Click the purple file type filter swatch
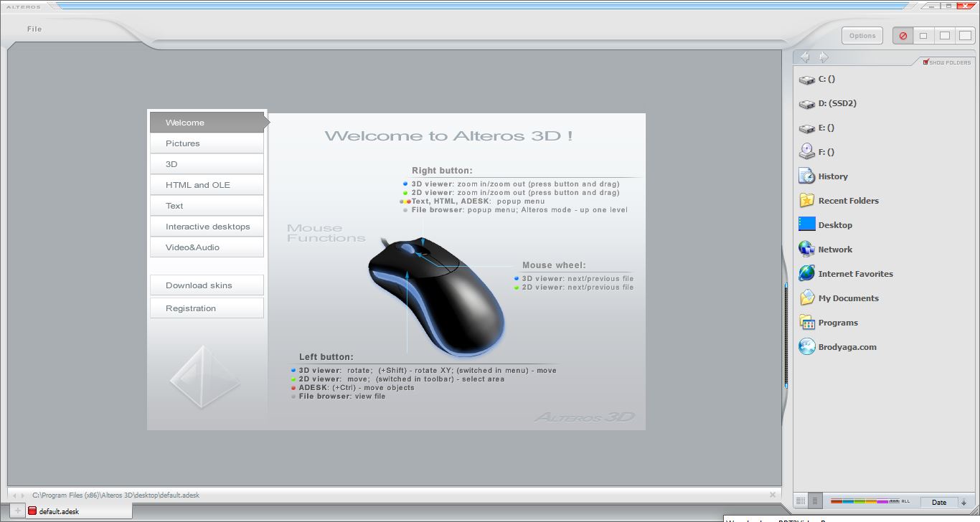 (882, 501)
